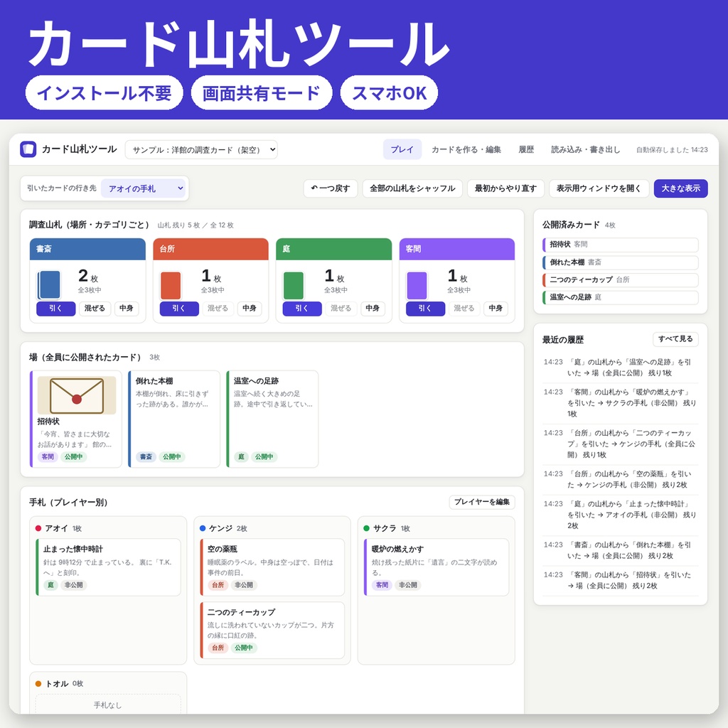The width and height of the screenshot is (728, 728).
Task: Click the 公開中 tag on 招待状 card
Action: (x=74, y=457)
